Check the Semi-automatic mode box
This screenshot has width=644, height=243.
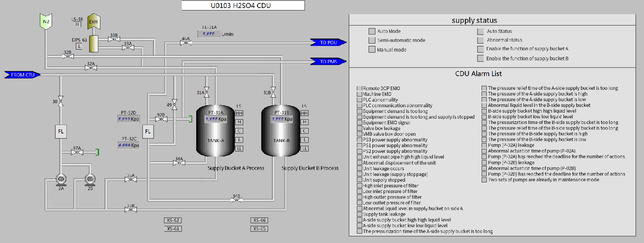(x=372, y=40)
